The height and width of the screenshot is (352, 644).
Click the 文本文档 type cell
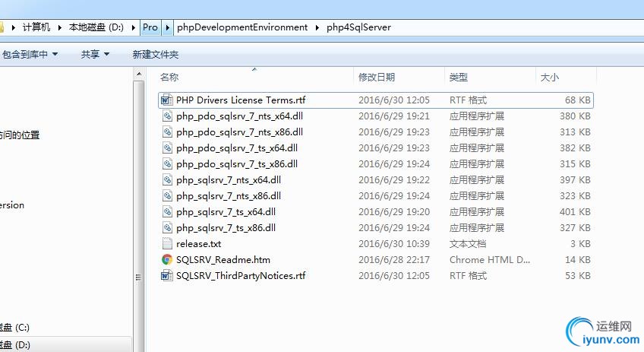[x=467, y=244]
